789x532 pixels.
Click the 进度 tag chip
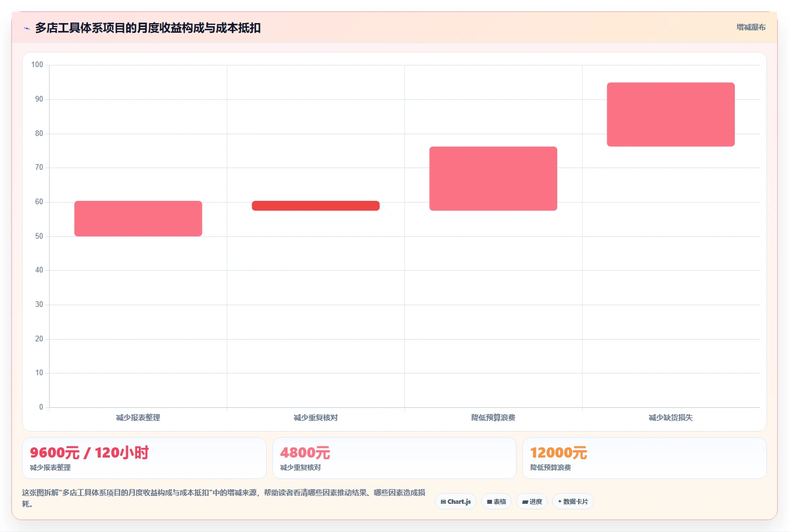tap(532, 502)
